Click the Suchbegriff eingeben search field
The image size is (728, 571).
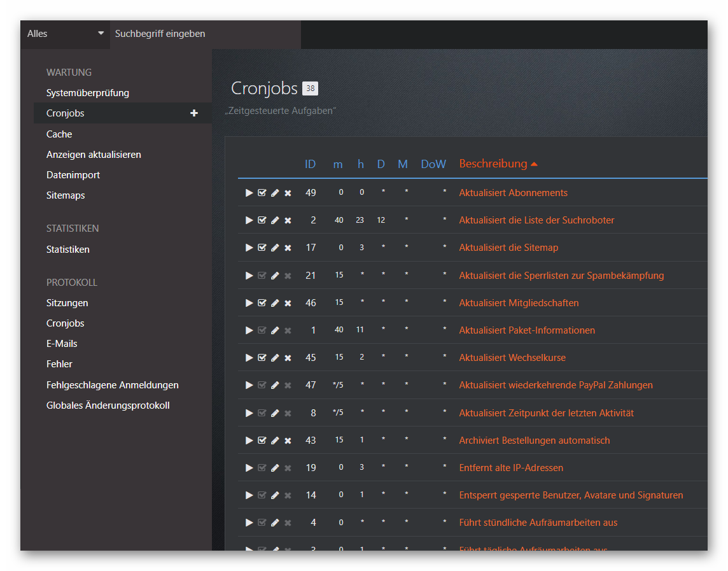[205, 34]
